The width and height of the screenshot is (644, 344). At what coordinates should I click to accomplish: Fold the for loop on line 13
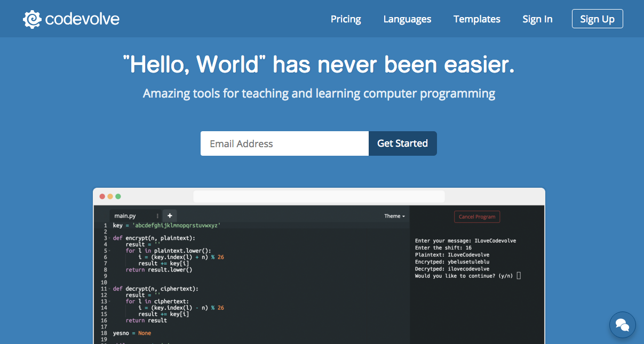pyautogui.click(x=109, y=301)
